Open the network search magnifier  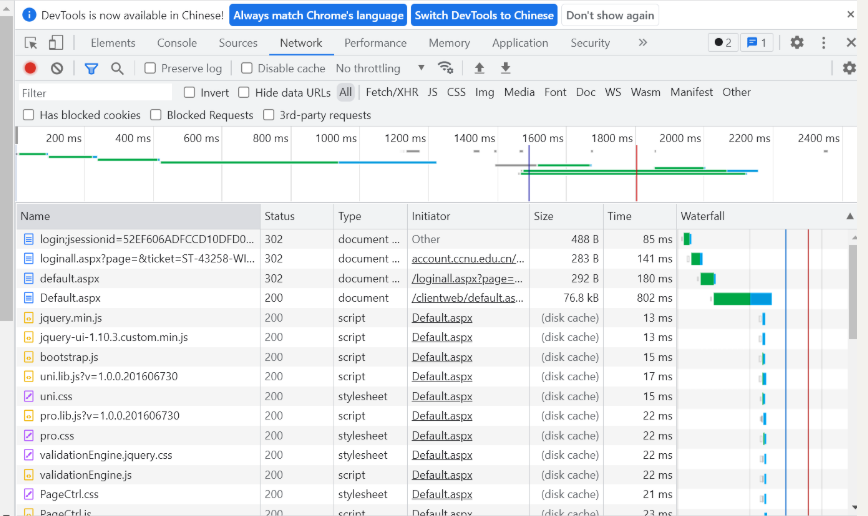tap(117, 68)
